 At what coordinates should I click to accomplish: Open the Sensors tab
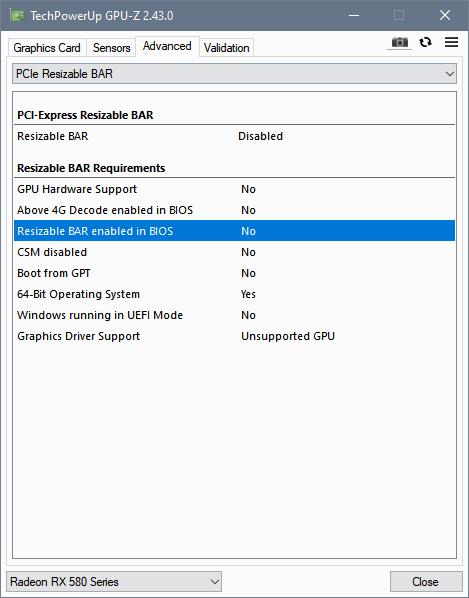[111, 48]
